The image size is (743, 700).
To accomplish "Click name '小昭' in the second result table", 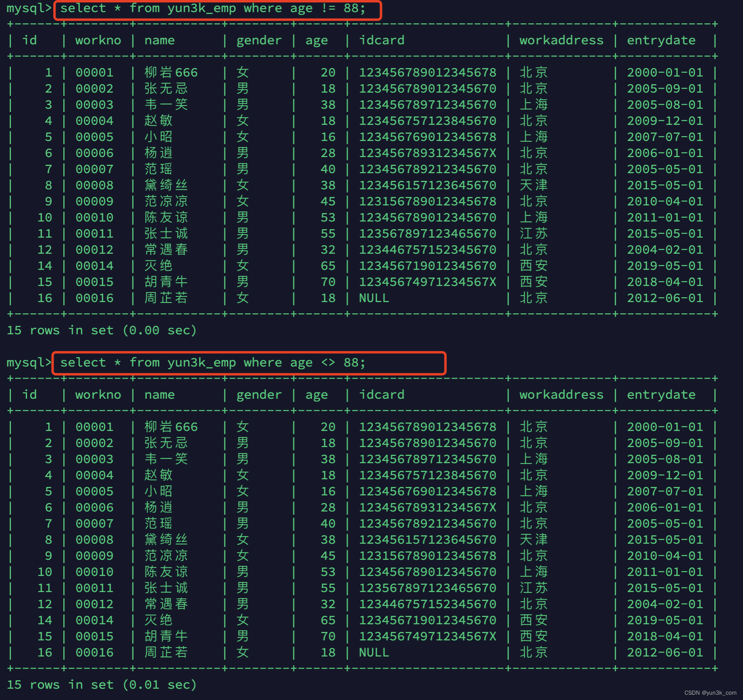I will click(158, 491).
